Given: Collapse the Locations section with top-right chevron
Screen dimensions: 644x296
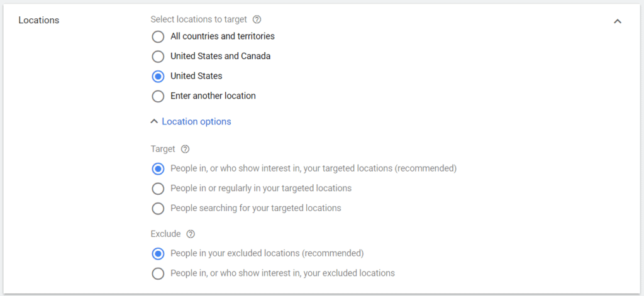Looking at the screenshot, I should tap(618, 21).
